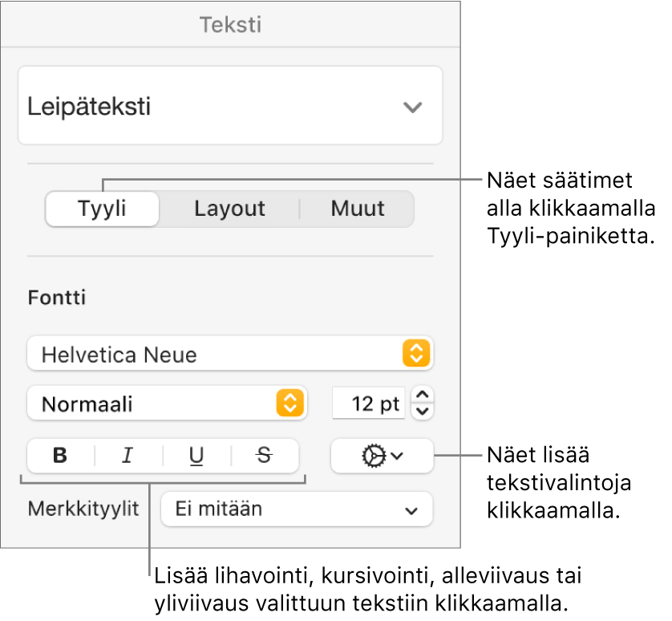Switch to the Layout tab
The image size is (672, 621).
[229, 209]
